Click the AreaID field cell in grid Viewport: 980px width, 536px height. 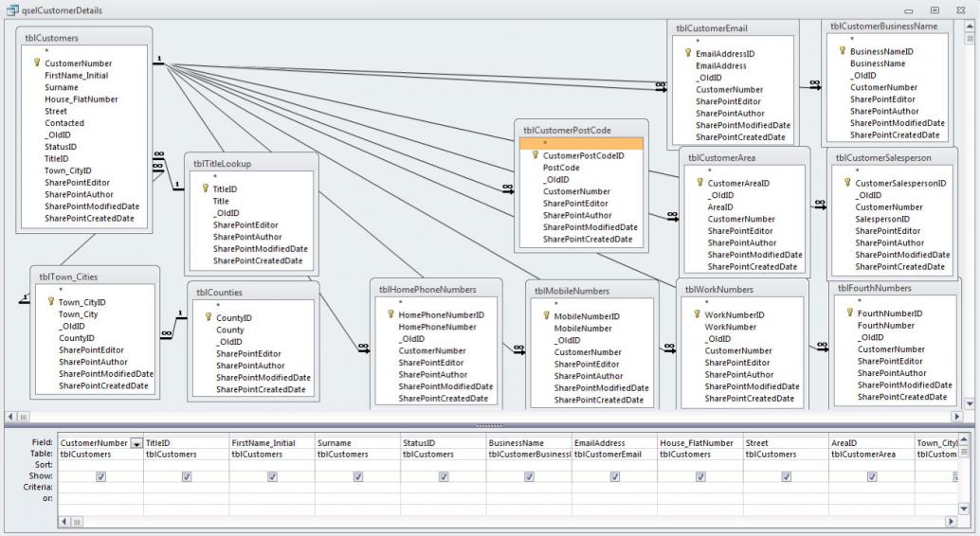tap(871, 443)
